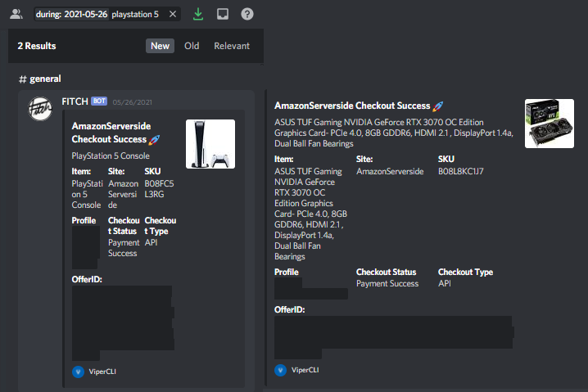Click the green download update icon
588x392 pixels.
click(198, 14)
